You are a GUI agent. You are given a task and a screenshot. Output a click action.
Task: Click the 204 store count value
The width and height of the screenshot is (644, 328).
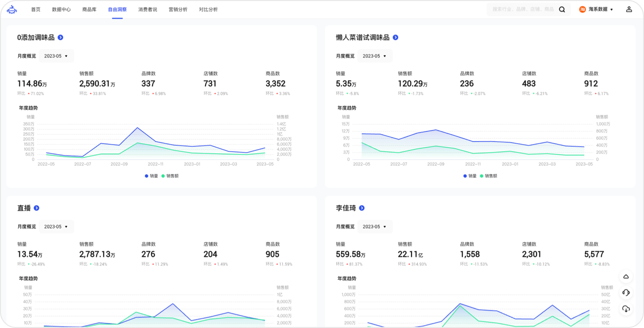pos(210,254)
